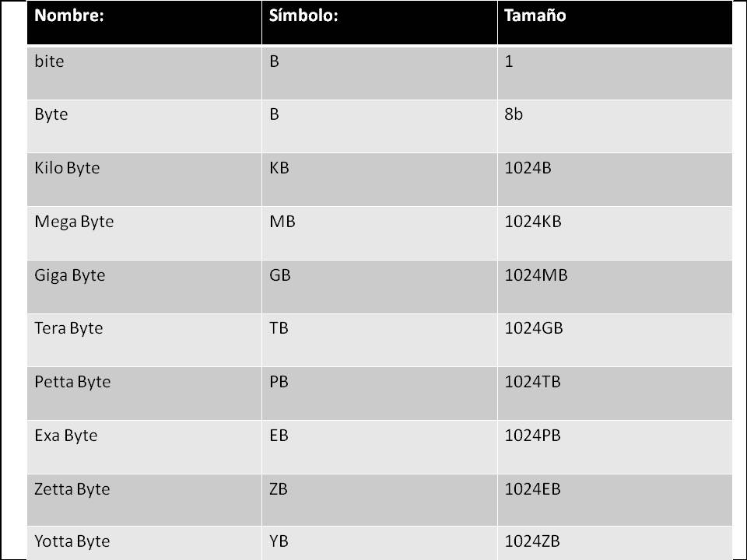
Task: Select the 'bite' name cell
Action: (x=49, y=61)
